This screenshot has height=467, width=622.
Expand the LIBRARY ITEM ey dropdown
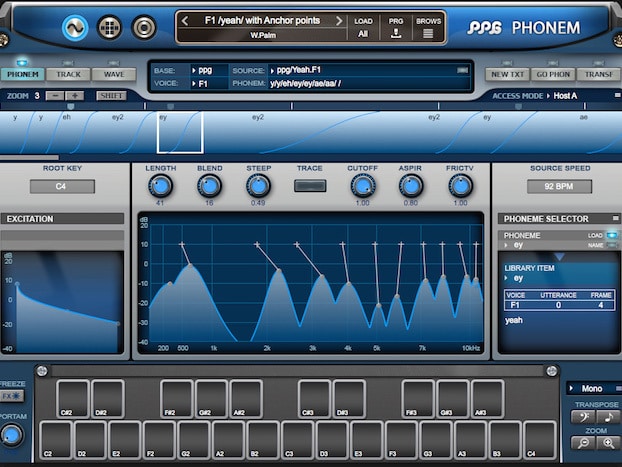point(514,278)
